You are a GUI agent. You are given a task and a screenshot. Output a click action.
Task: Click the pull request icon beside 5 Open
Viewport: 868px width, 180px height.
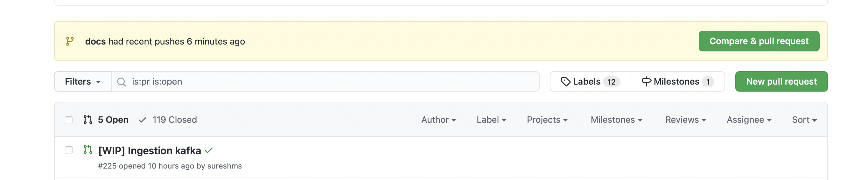[87, 120]
